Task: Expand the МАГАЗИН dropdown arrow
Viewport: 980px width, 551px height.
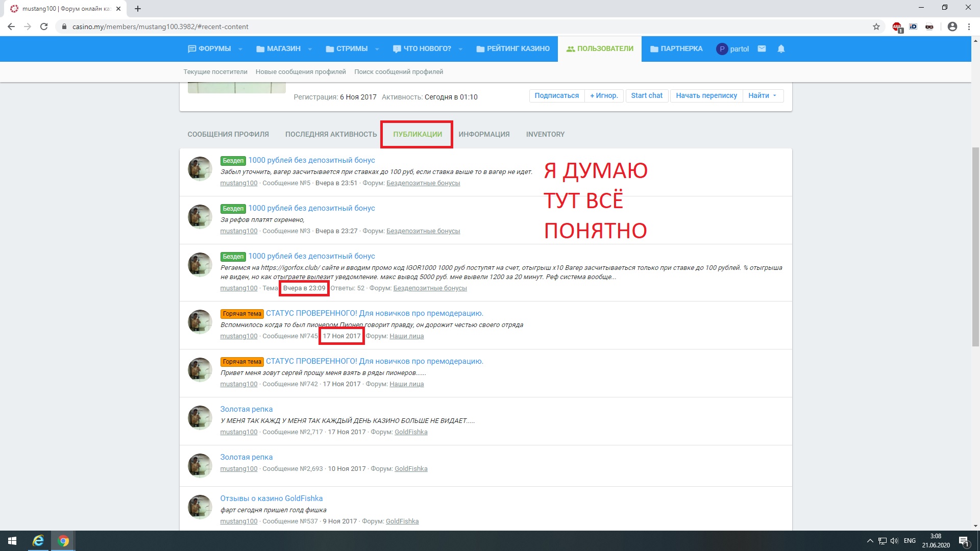Action: pyautogui.click(x=310, y=49)
